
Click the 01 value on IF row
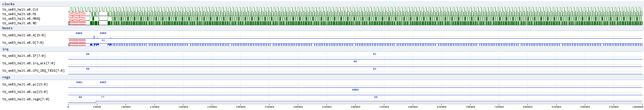tap(375, 54)
